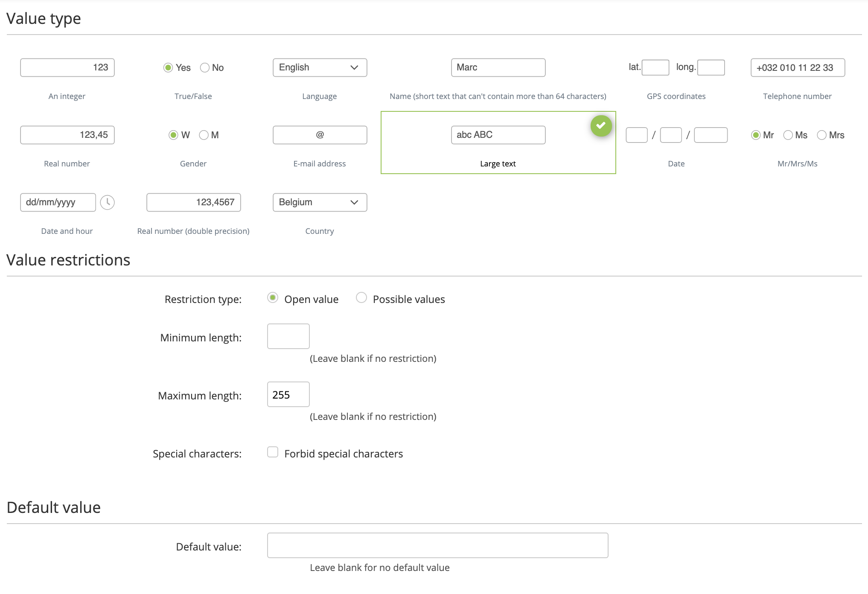Focus the Default value text box

437,545
